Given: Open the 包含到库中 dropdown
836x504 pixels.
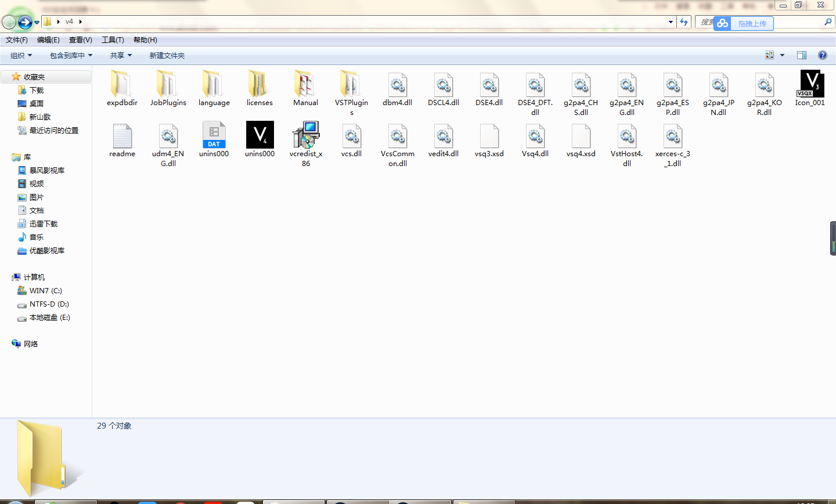Looking at the screenshot, I should (x=71, y=55).
